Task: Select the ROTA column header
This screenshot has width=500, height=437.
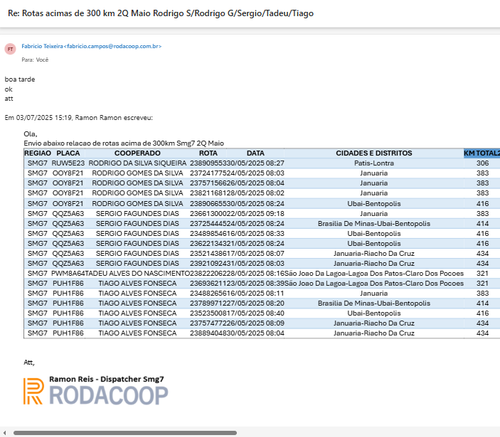Action: pyautogui.click(x=208, y=153)
